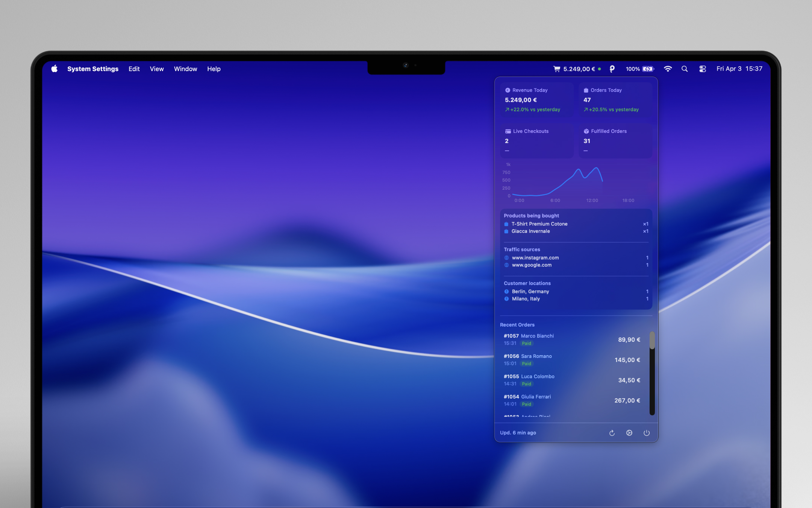Click the Giacca Invernale bag icon

tap(506, 231)
